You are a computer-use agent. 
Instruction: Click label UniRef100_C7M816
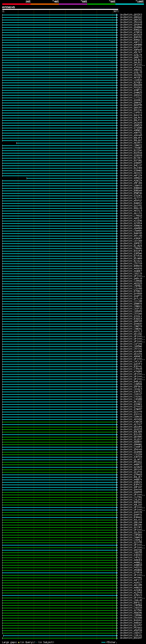coord(131,216)
